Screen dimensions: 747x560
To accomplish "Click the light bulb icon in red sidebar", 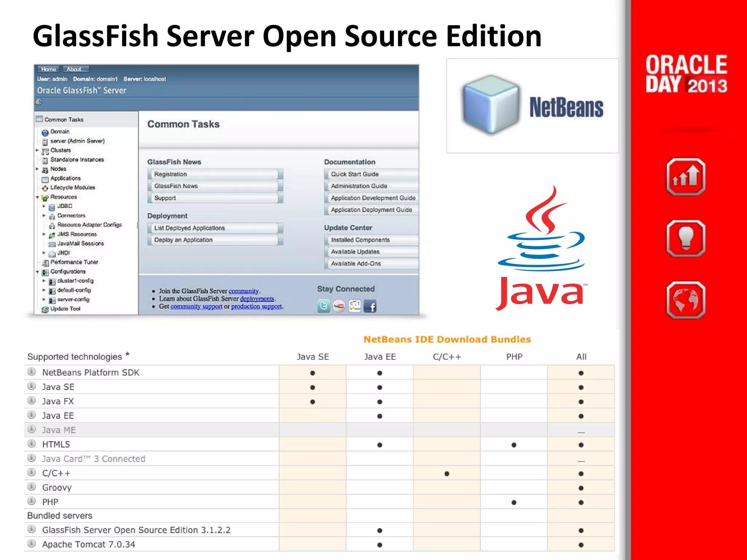I will [x=686, y=238].
